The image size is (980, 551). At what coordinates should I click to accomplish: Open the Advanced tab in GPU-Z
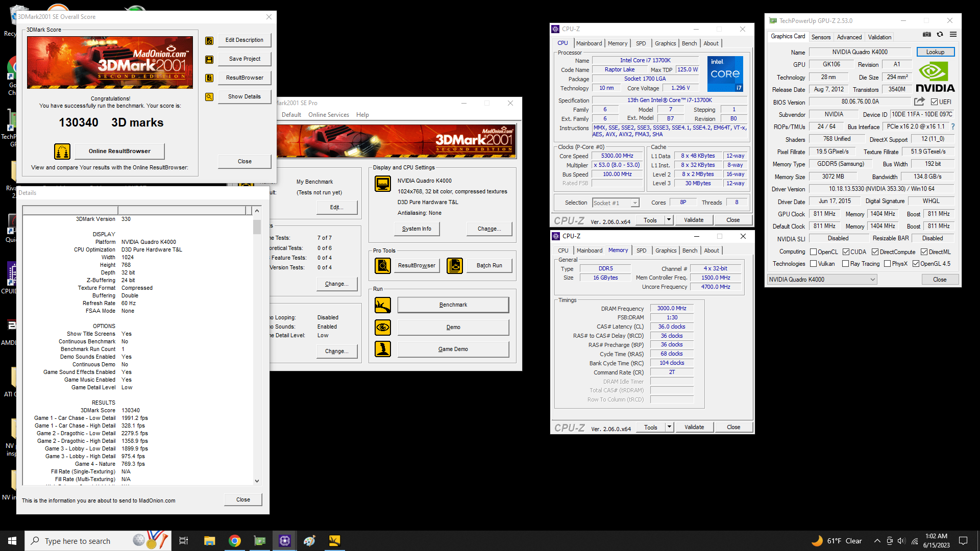[849, 37]
